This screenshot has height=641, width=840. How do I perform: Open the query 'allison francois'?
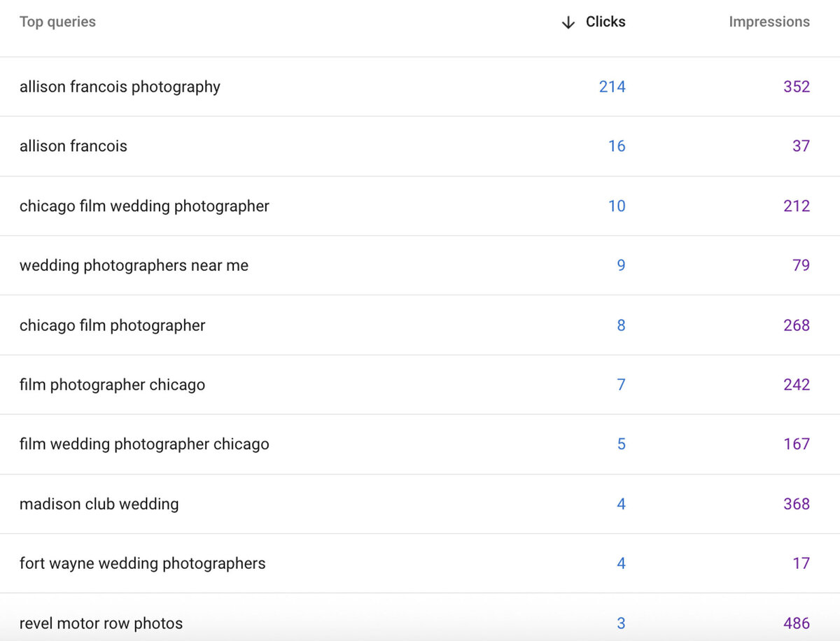[73, 146]
